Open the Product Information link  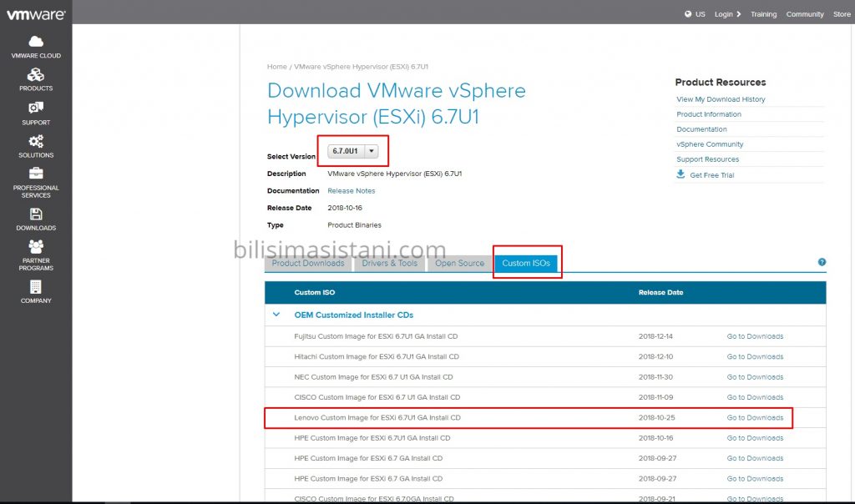[x=709, y=114]
